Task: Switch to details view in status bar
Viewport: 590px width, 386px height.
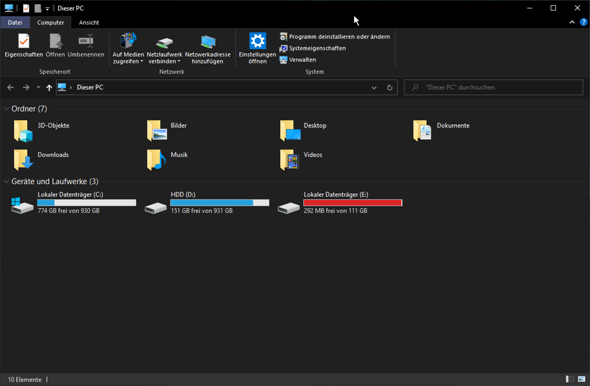Action: pyautogui.click(x=570, y=379)
